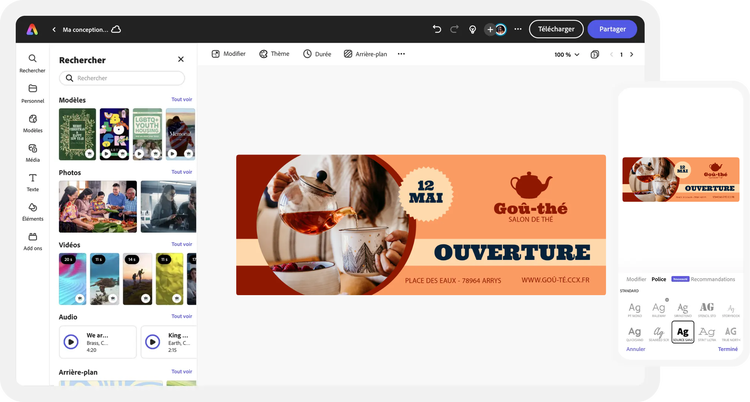
Task: Open Add ons in the left sidebar
Action: click(33, 241)
